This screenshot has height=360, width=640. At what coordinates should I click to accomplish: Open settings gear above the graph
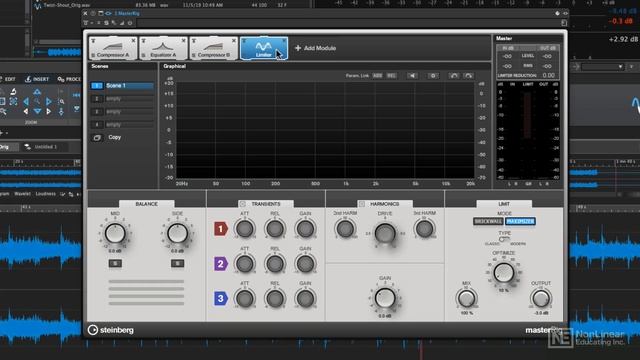point(433,76)
